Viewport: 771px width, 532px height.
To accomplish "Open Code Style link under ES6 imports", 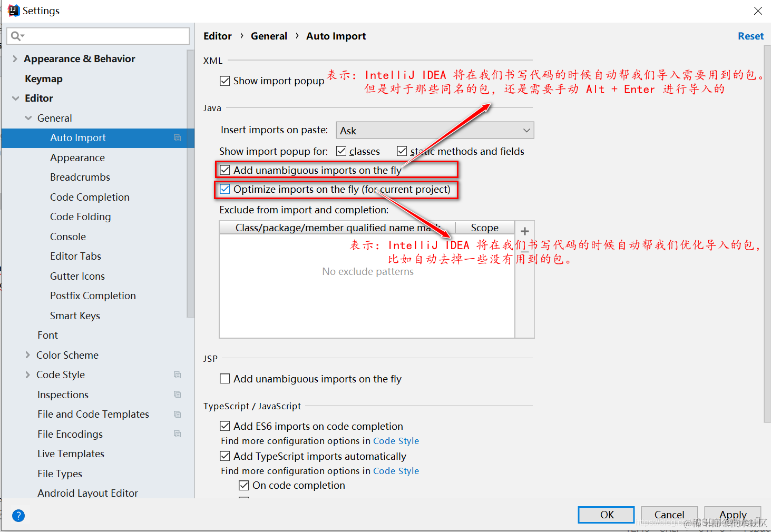I will [x=396, y=441].
